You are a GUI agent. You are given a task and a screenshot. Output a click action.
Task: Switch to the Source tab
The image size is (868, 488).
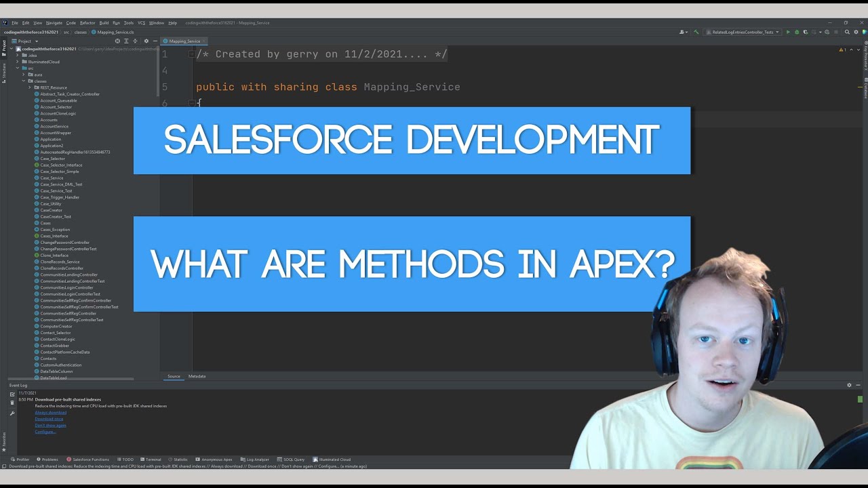pos(174,376)
